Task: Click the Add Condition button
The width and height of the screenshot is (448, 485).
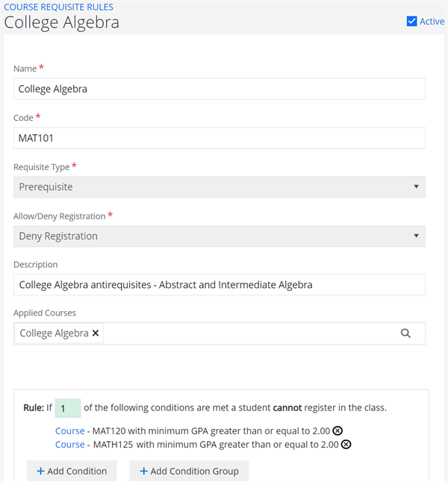Action: [72, 471]
